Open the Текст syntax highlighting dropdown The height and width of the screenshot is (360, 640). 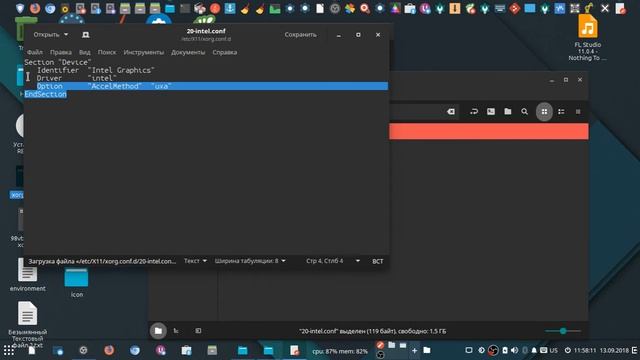(x=195, y=261)
